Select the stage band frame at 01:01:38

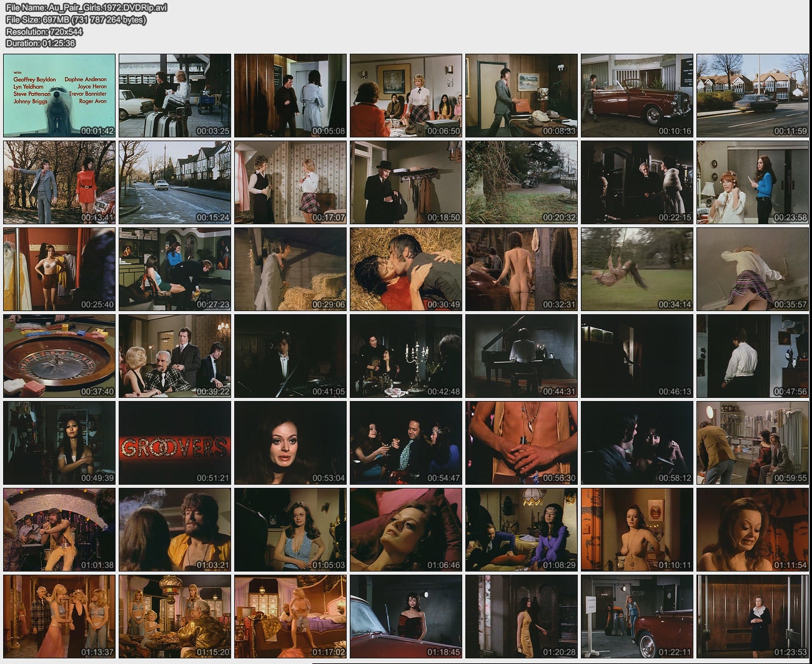[x=59, y=530]
